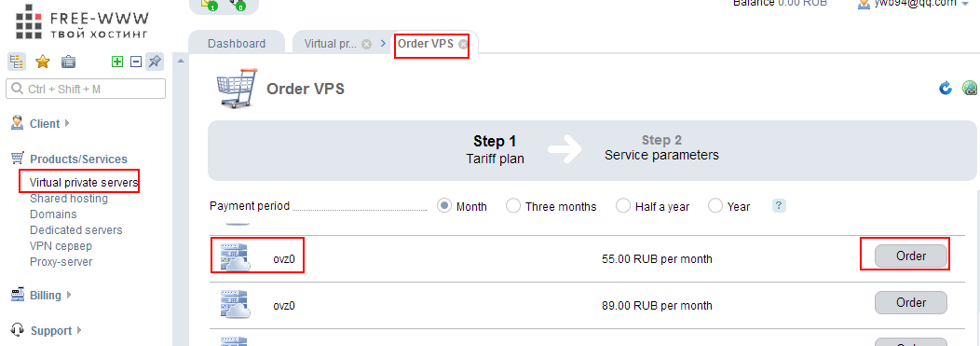Click the blue refresh icon
The width and height of the screenshot is (980, 346).
tap(946, 89)
